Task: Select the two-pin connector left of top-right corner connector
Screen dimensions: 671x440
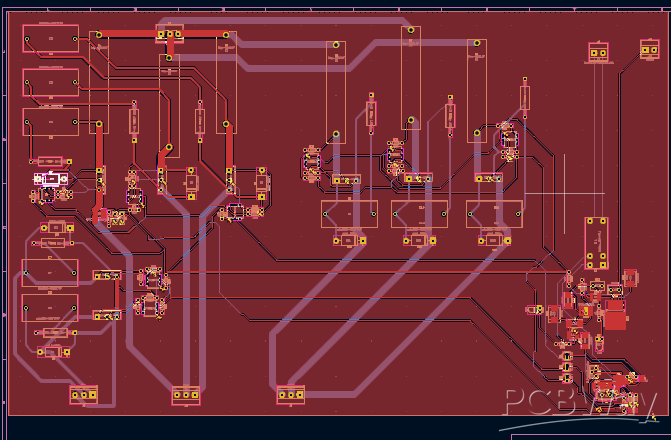Action: 599,51
